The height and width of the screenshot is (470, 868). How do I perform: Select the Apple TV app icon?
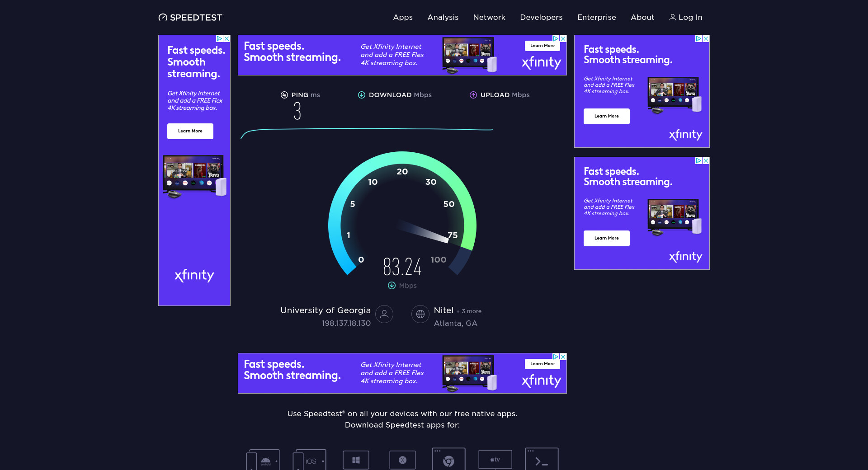495,460
